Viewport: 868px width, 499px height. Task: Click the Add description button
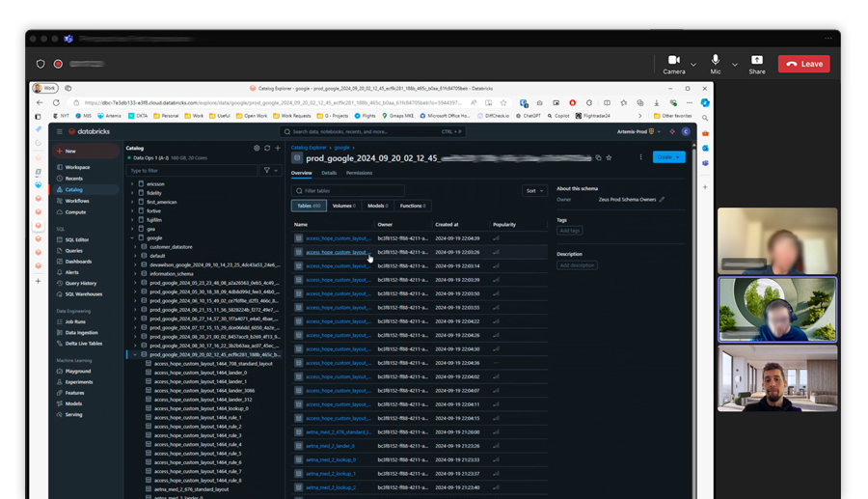(x=577, y=265)
